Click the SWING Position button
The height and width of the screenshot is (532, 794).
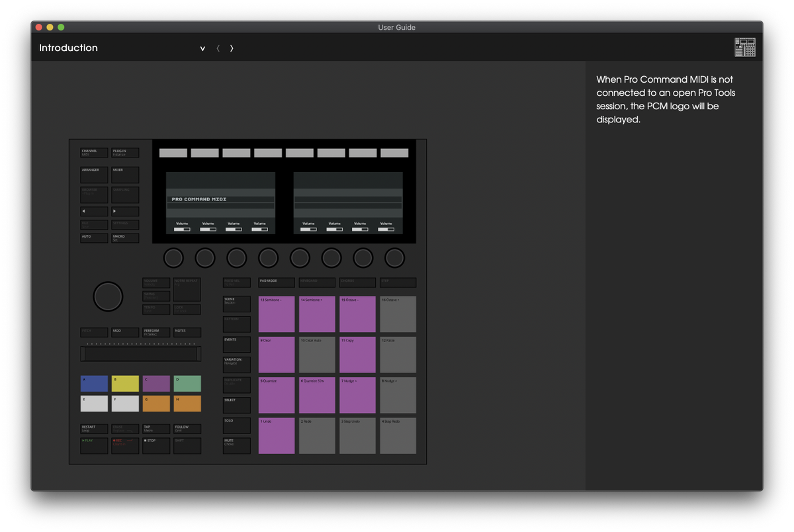(156, 296)
